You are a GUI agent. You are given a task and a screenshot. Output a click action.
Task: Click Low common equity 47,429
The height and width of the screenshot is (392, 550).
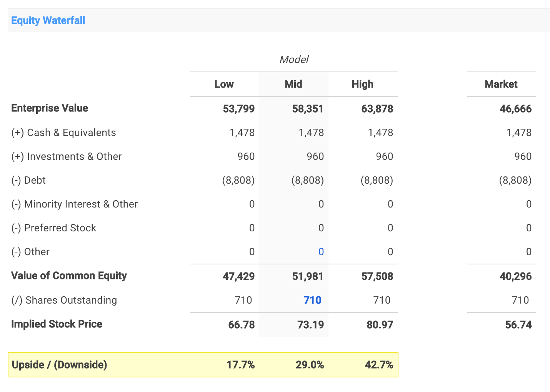(x=239, y=276)
